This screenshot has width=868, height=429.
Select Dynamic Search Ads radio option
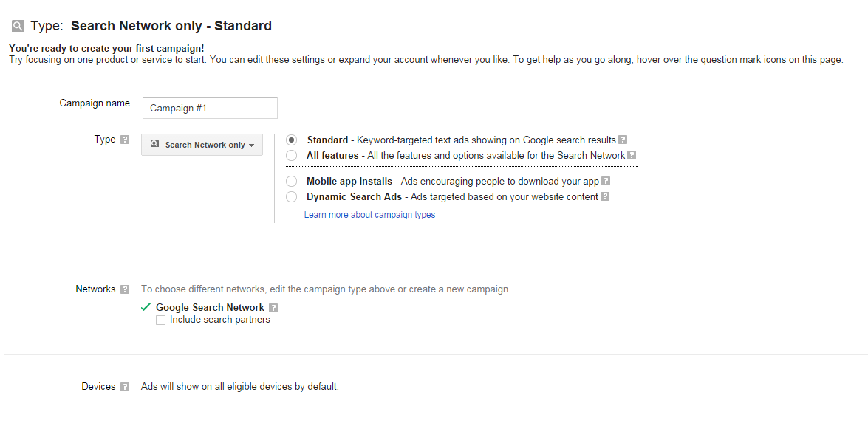point(291,196)
